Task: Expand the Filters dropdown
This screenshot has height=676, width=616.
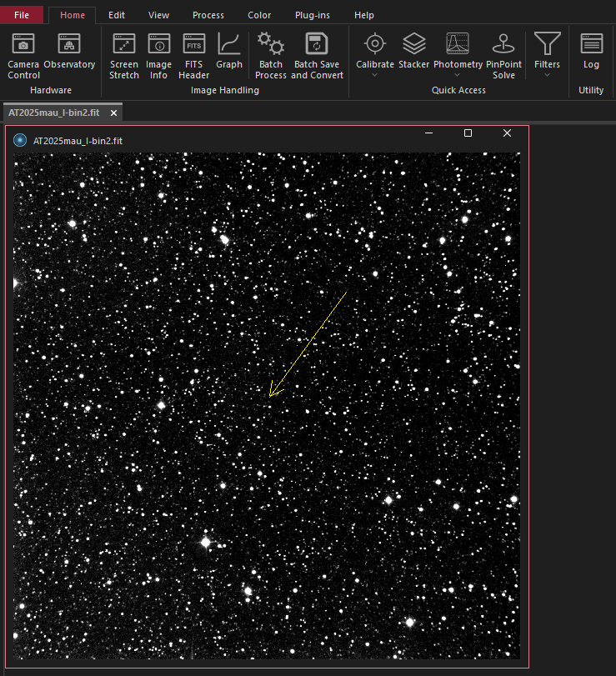Action: coord(547,75)
